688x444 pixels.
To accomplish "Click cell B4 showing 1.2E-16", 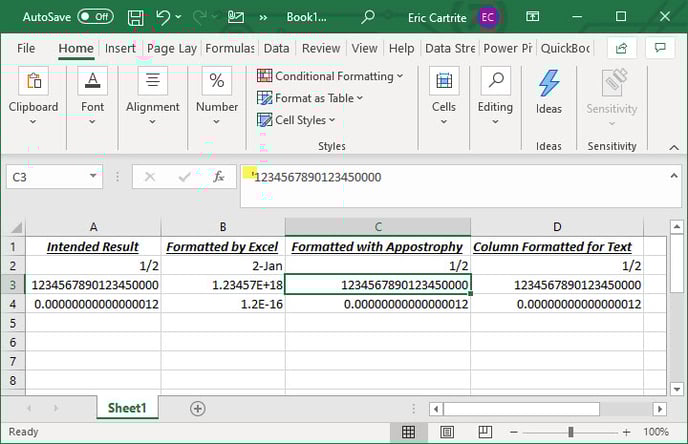I will (x=223, y=304).
